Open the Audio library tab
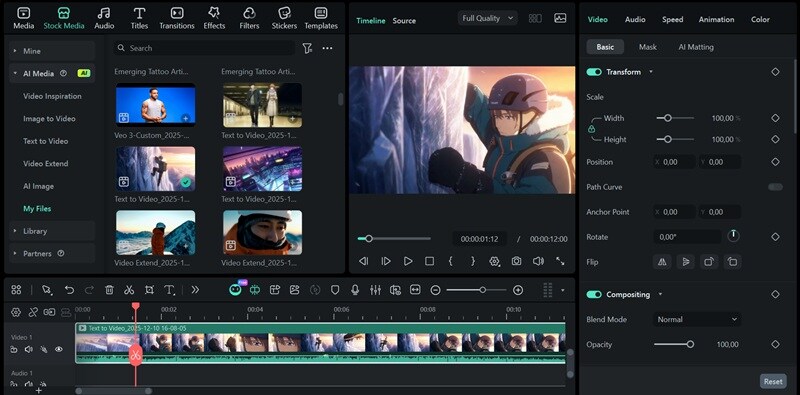The image size is (800, 395). tap(104, 18)
